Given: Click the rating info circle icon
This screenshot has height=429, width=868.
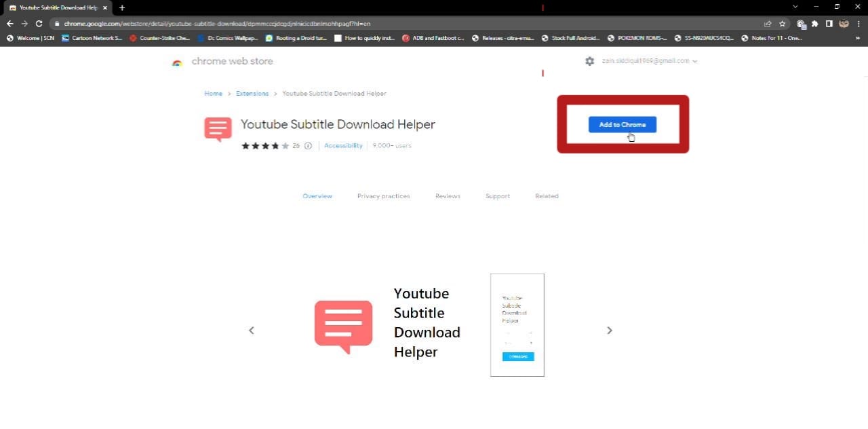Looking at the screenshot, I should pyautogui.click(x=308, y=145).
